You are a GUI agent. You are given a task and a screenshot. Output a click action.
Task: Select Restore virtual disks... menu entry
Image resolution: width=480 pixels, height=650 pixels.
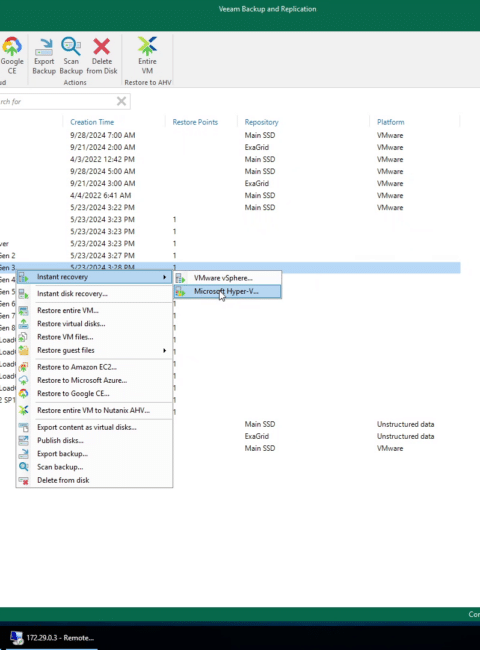[x=94, y=323]
